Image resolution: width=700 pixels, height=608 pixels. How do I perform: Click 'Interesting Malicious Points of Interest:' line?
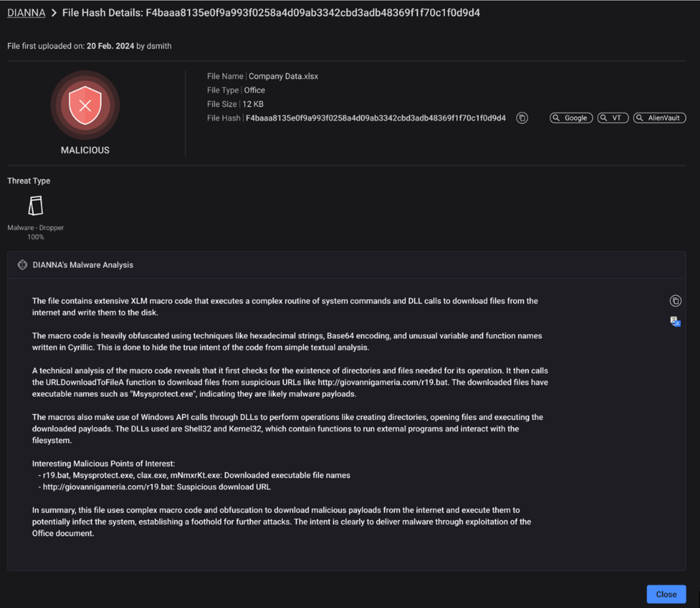click(103, 464)
